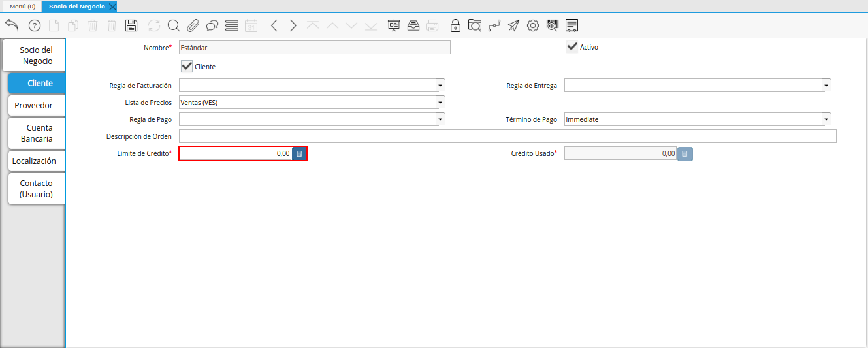
Task: Click the Requests paper plane icon
Action: coord(514,25)
